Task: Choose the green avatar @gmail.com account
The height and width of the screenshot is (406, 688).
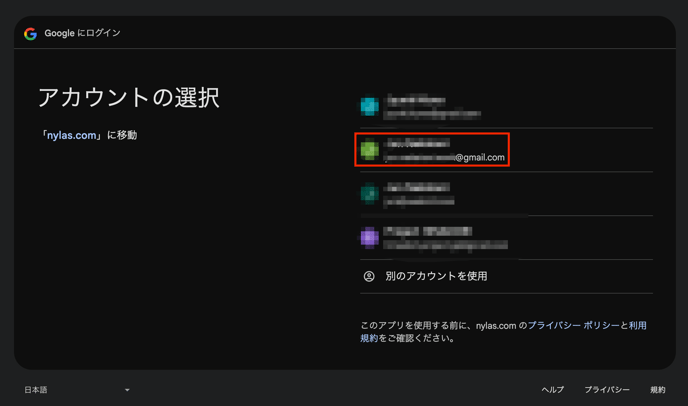Action: pos(506,150)
